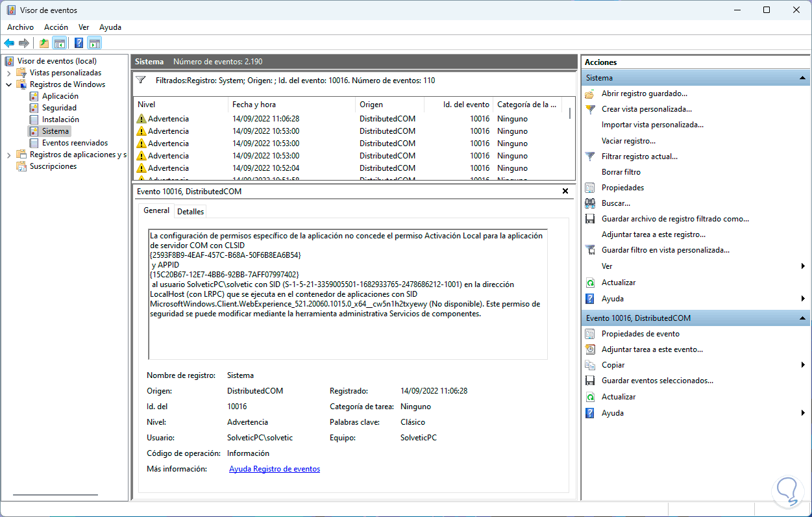Click the back arrow toolbar icon
812x517 pixels.
(x=9, y=44)
